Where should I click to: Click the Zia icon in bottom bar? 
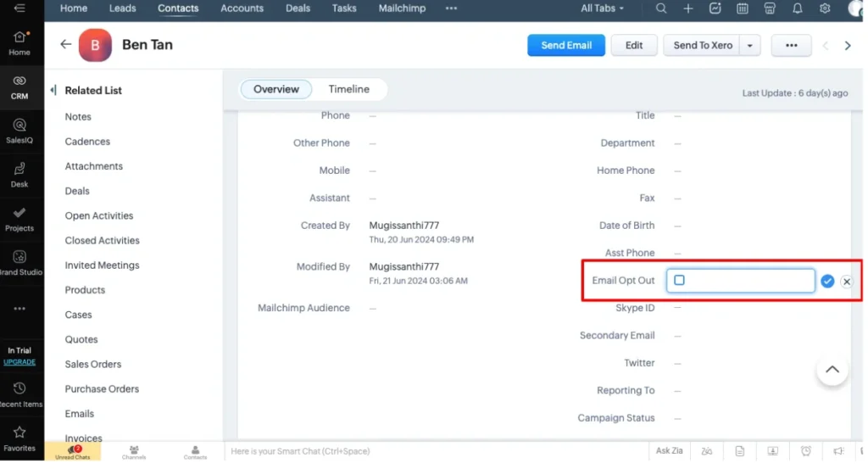click(x=707, y=450)
